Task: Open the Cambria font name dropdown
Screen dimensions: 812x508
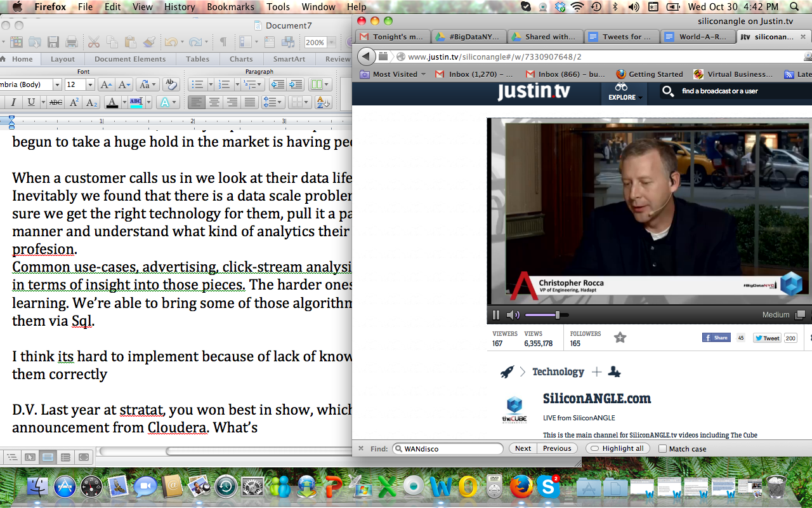Action: tap(57, 84)
